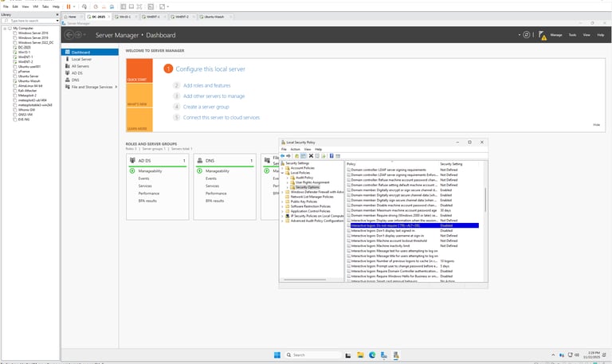The image size is (612, 364).
Task: Open the Server Manager Manage menu
Action: coord(556,35)
